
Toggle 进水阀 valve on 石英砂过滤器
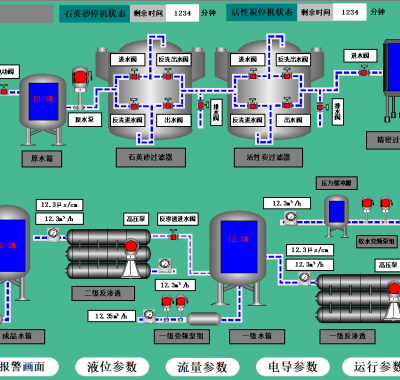[x=134, y=74]
